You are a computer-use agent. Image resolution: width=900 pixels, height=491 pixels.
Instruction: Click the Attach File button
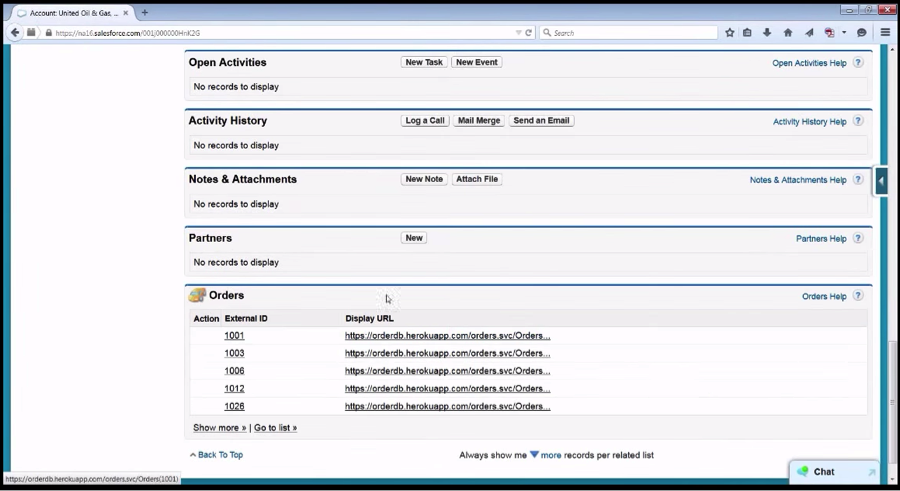(x=477, y=179)
